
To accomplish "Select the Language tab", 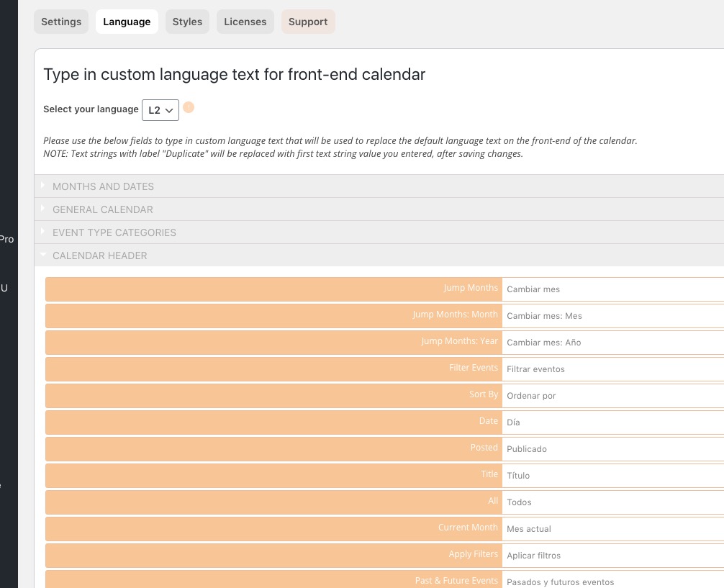I will point(127,22).
